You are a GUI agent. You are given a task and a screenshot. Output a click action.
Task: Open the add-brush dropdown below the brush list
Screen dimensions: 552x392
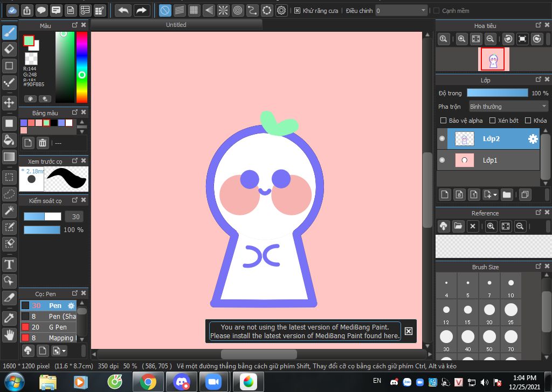(59, 351)
